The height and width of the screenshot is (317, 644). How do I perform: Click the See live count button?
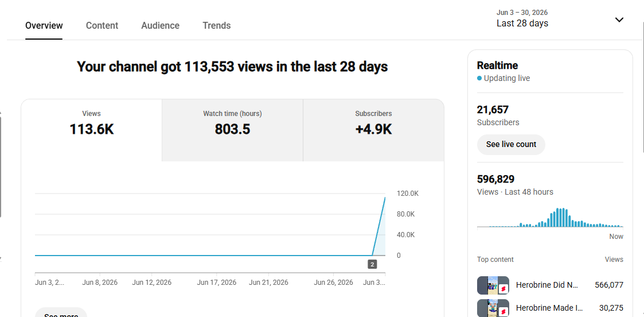[x=511, y=144]
